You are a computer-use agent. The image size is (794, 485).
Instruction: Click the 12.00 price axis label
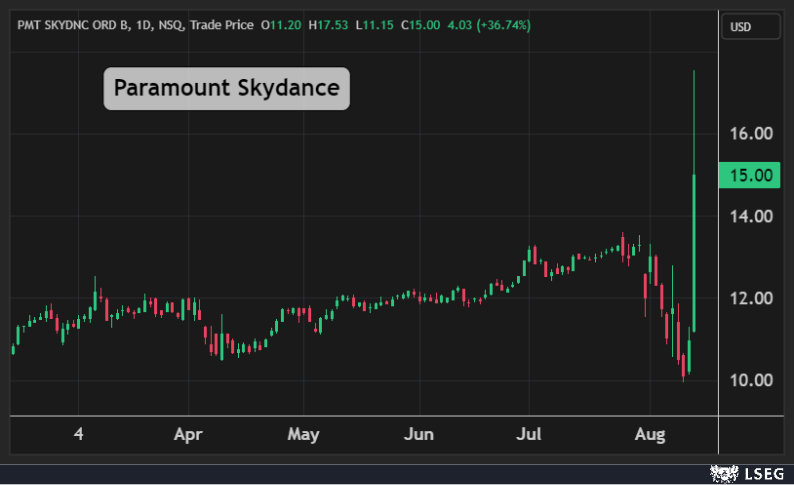coord(749,298)
